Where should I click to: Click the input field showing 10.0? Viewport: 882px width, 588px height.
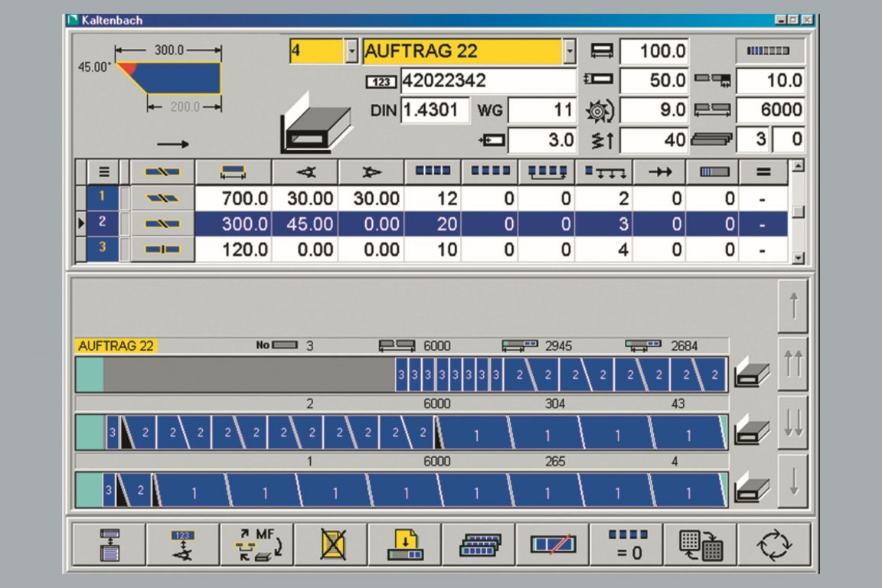(x=770, y=80)
